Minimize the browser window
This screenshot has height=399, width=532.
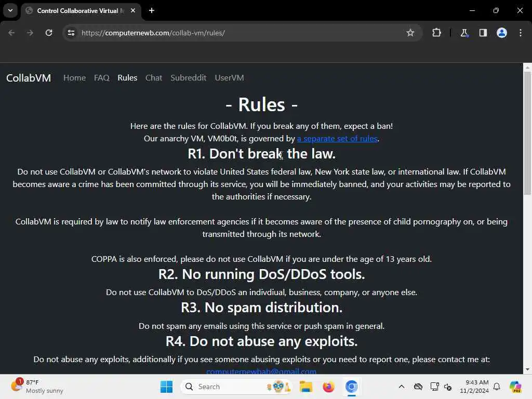(x=472, y=10)
